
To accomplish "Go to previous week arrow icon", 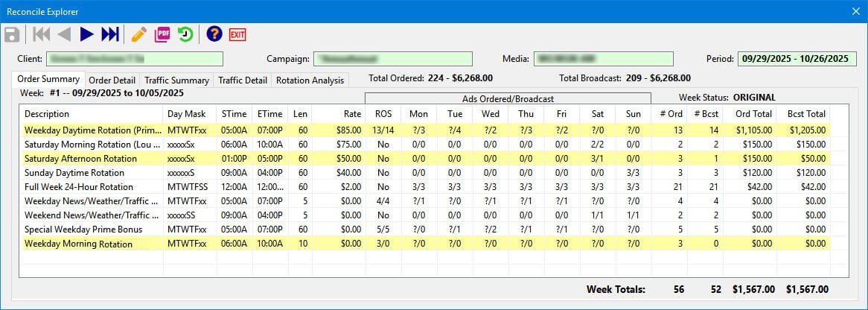I will tap(64, 34).
